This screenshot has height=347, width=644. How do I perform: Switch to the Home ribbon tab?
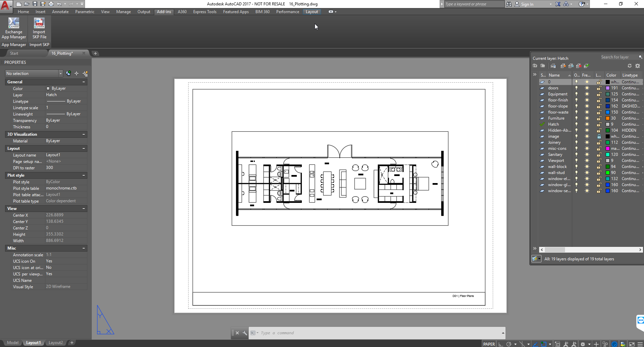(x=23, y=11)
